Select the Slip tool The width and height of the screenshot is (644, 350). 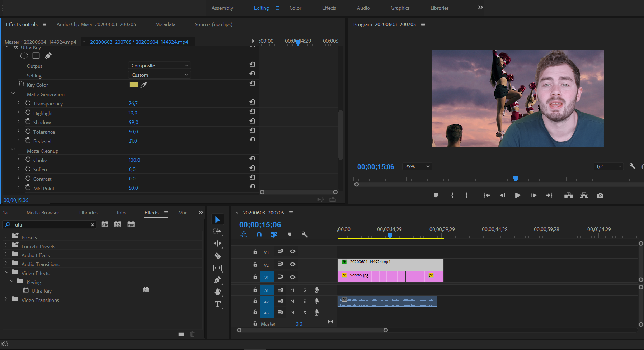[217, 268]
